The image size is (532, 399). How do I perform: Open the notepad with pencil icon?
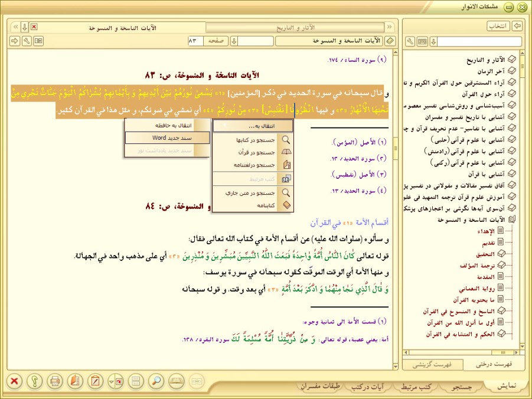(x=95, y=381)
